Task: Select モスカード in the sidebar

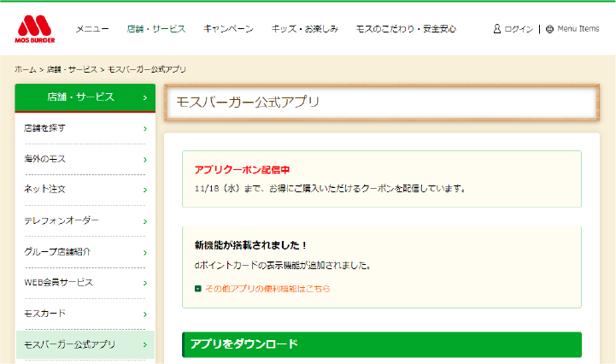Action: (x=85, y=314)
